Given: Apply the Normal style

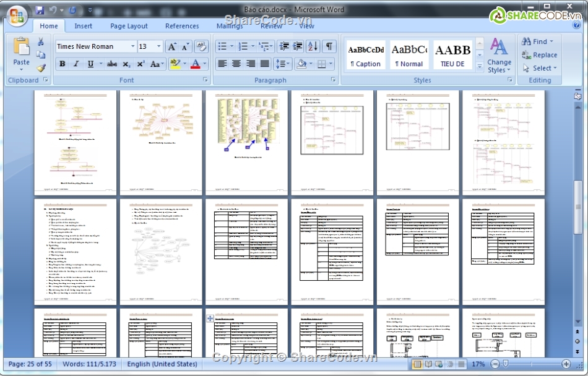Looking at the screenshot, I should (x=409, y=55).
